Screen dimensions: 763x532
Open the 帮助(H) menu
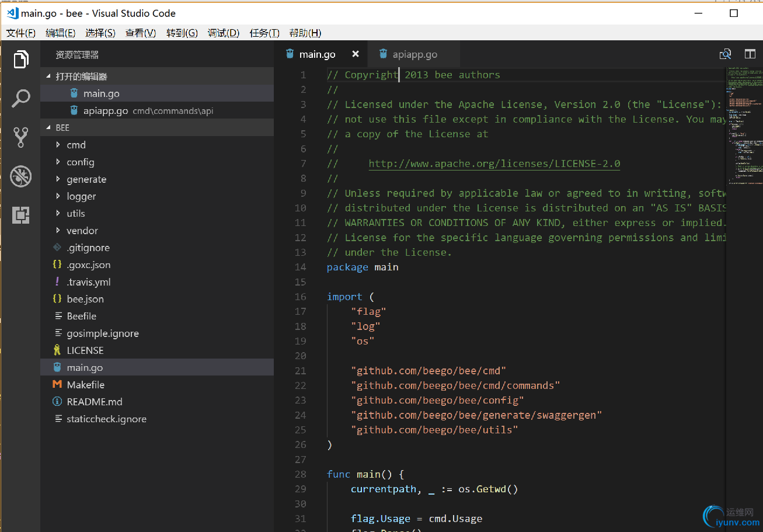(305, 33)
